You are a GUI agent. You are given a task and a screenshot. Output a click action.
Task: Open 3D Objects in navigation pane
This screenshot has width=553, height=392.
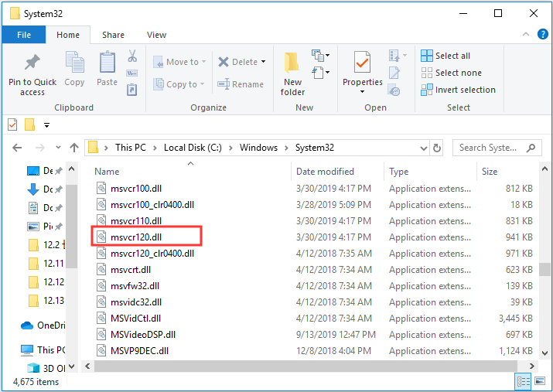[x=46, y=368]
